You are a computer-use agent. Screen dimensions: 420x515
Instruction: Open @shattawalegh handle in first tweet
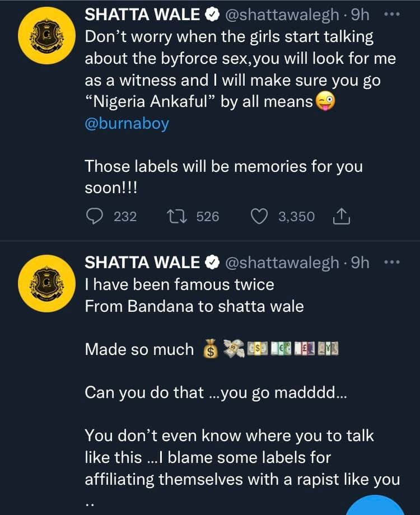(x=282, y=15)
